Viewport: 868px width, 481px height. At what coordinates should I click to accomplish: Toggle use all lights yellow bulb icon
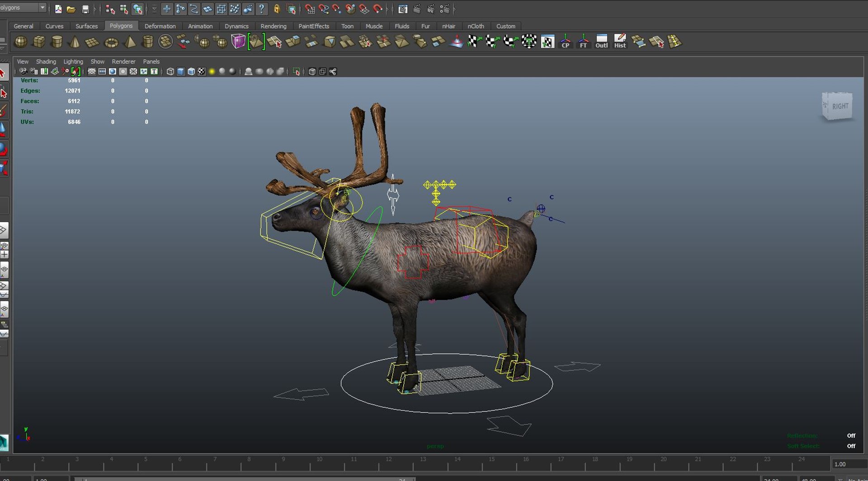(212, 71)
